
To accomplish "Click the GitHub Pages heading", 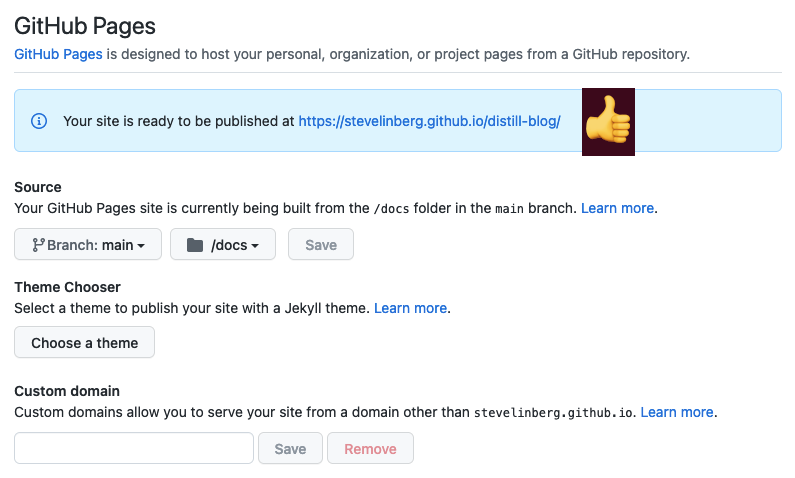I will click(85, 26).
